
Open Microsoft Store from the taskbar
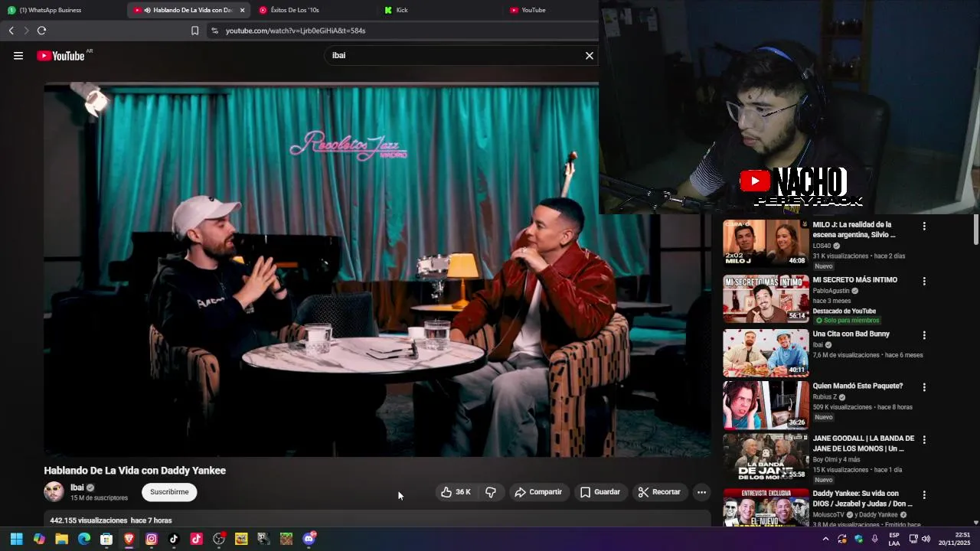click(106, 539)
